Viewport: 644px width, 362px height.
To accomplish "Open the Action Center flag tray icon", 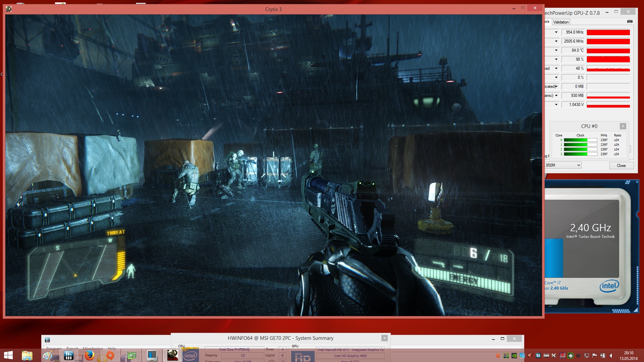I will click(x=594, y=356).
